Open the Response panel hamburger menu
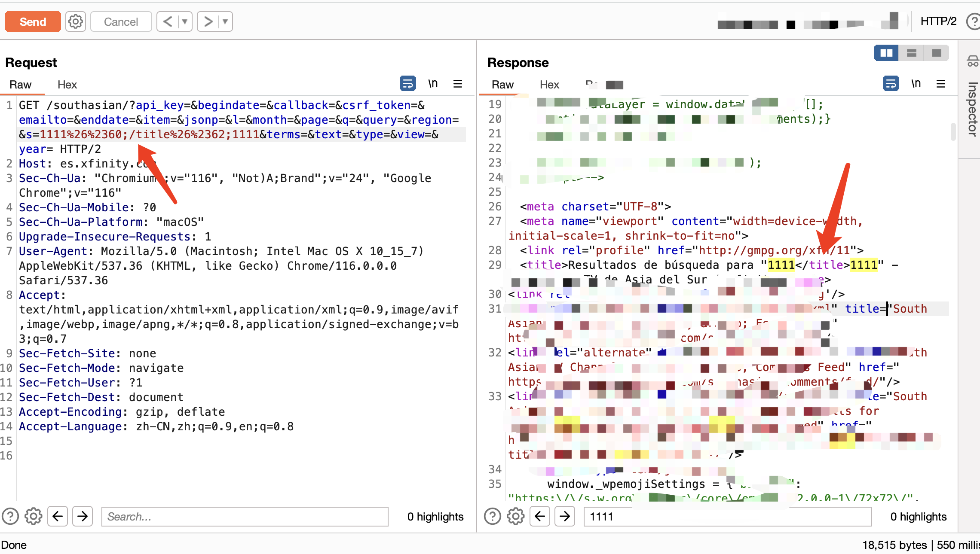The width and height of the screenshot is (980, 554). [941, 83]
